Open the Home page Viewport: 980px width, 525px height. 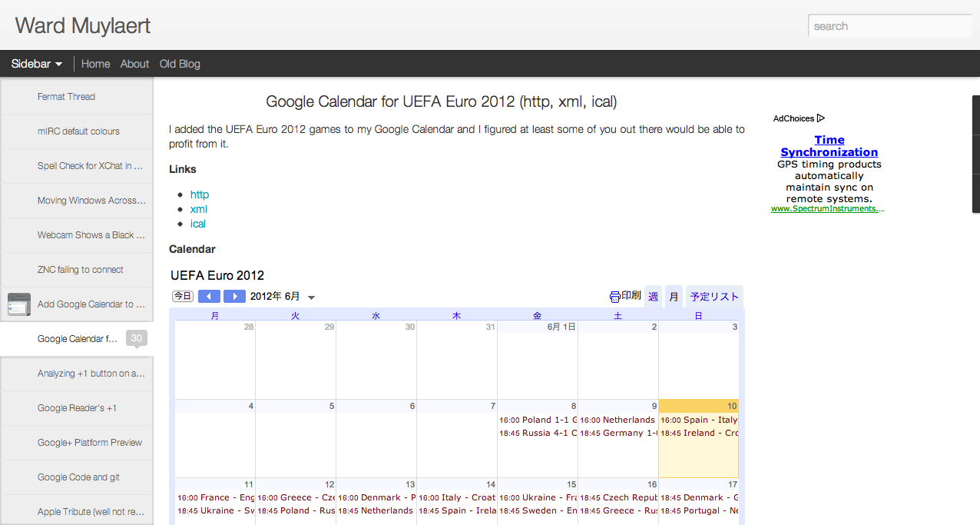pos(96,64)
